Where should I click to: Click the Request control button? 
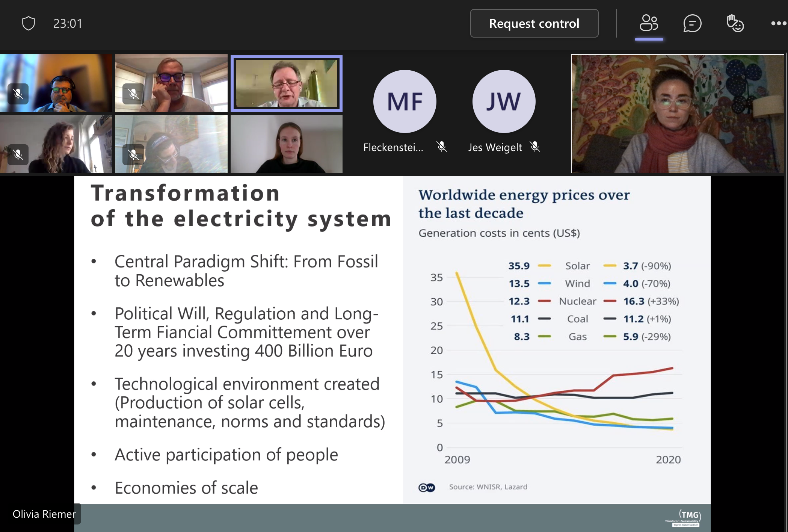[534, 23]
